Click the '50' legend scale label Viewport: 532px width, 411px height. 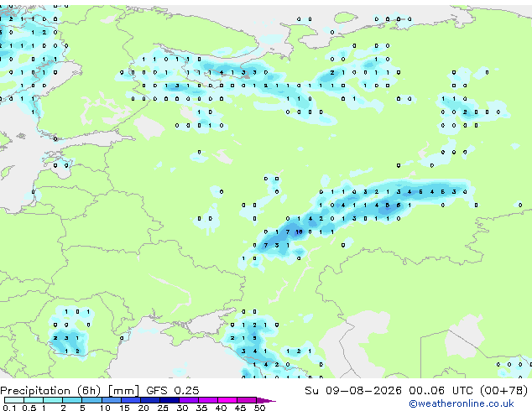coord(259,408)
